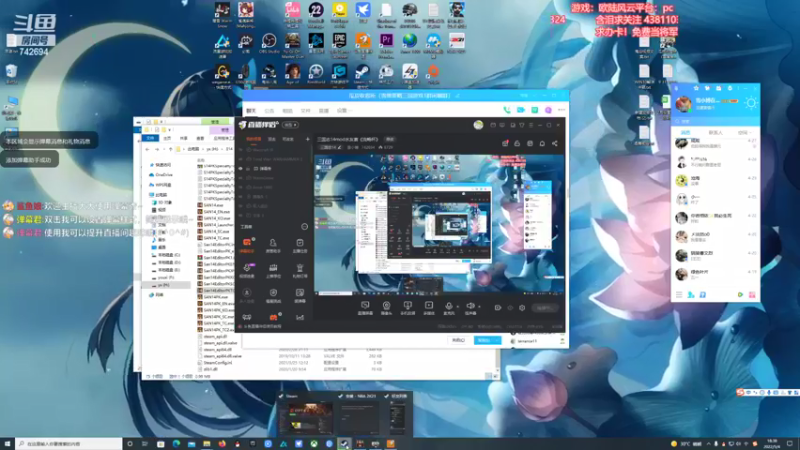Open the QQ profile avatar at panel top
Image resolution: width=800 pixels, height=450 pixels.
(x=683, y=104)
